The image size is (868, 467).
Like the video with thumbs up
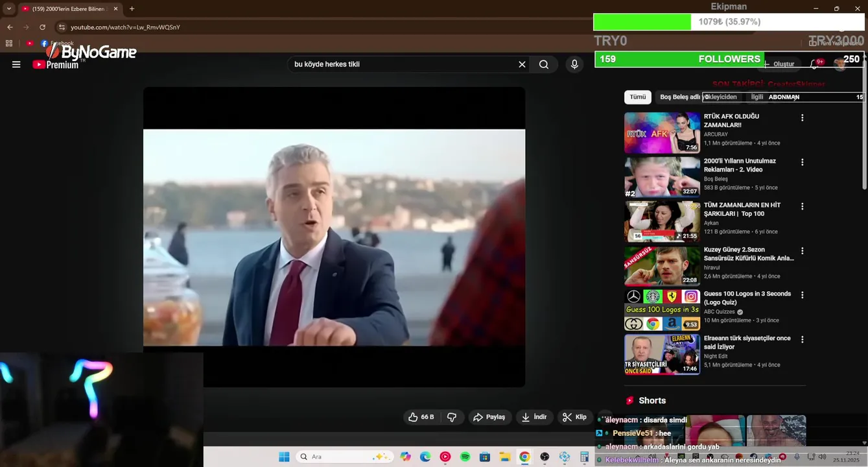tap(421, 417)
